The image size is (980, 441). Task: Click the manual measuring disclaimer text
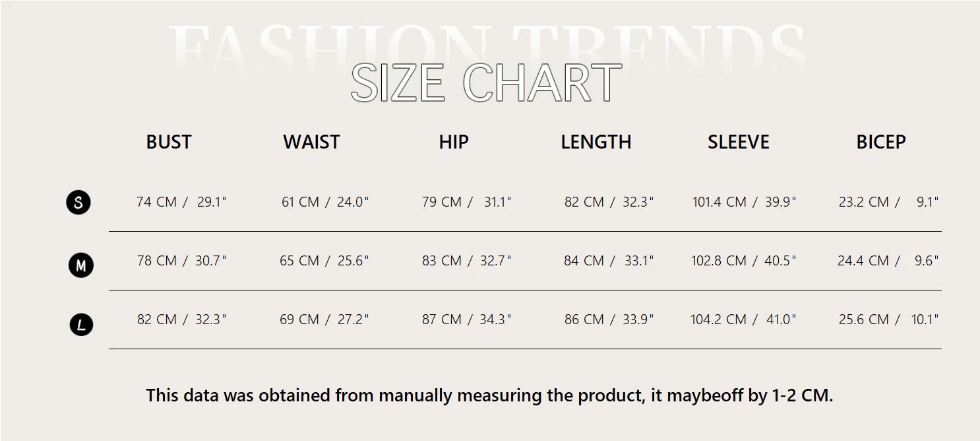coord(489,395)
